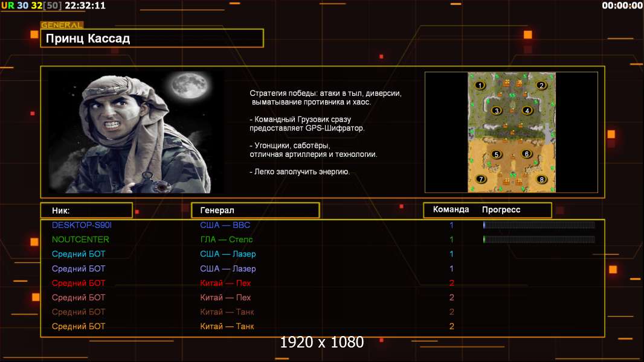This screenshot has height=362, width=644.
Task: Click the NOUTCENTER loading progress bar
Action: coord(539,240)
